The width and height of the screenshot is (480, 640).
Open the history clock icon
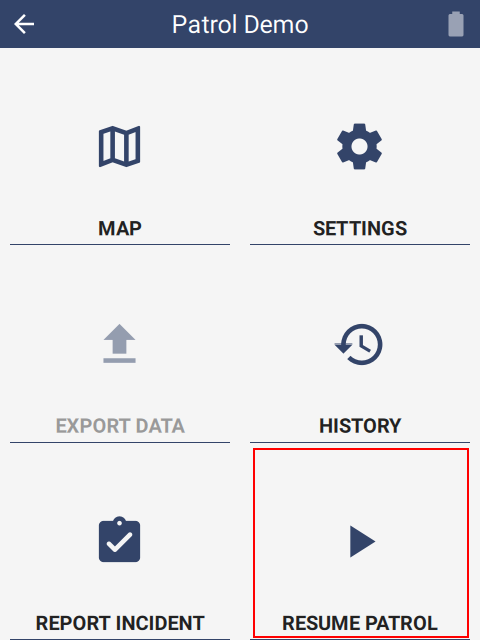tap(359, 344)
